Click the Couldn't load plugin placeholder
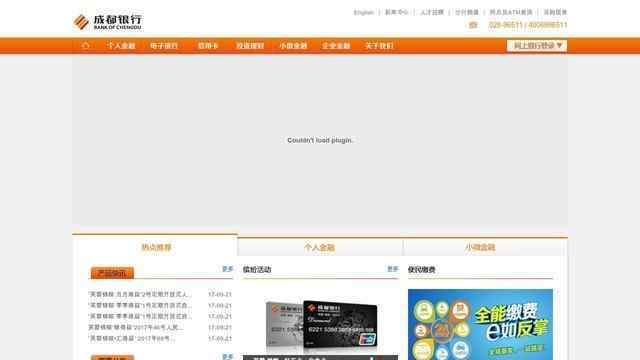The width and height of the screenshot is (640, 360). coord(320,140)
